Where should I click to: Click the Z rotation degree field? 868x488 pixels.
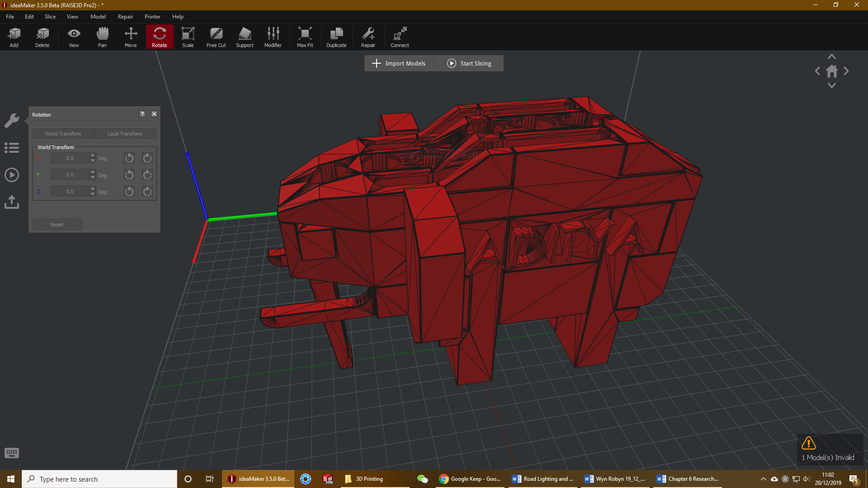point(70,192)
